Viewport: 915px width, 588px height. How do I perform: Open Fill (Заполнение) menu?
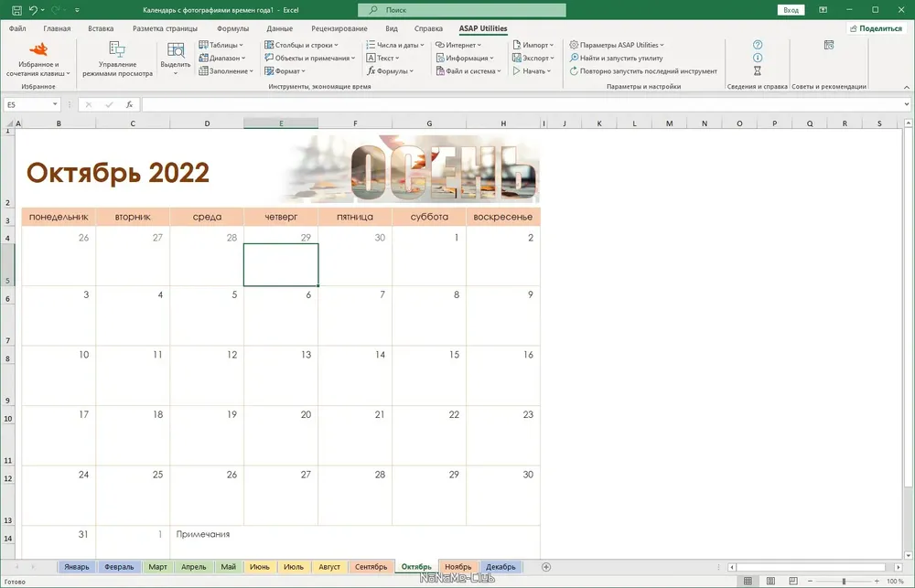tap(226, 71)
